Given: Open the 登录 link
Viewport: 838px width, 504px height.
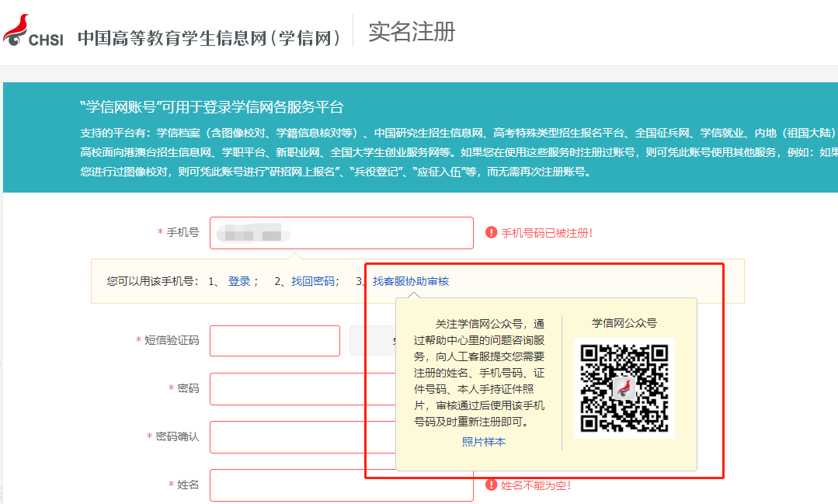Looking at the screenshot, I should click(238, 281).
